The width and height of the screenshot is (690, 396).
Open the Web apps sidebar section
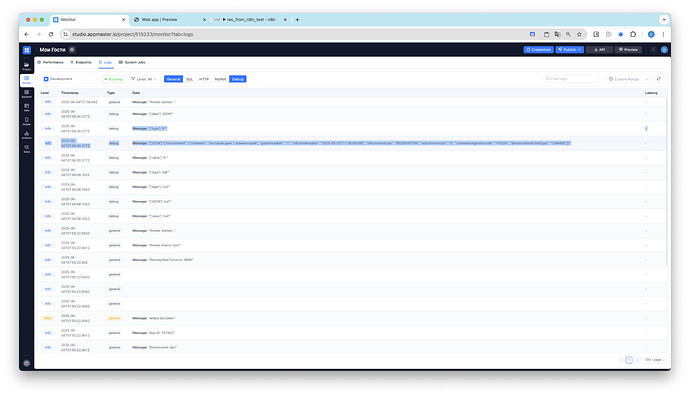pyautogui.click(x=26, y=107)
